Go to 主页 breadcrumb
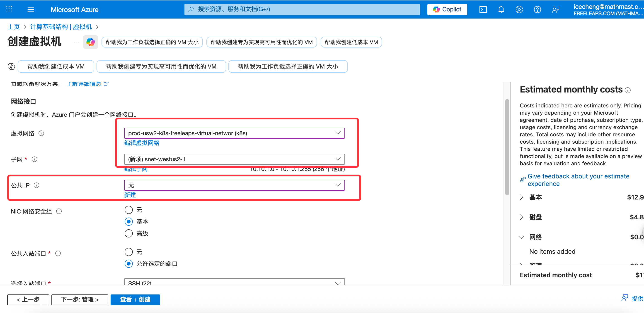This screenshot has width=644, height=313. pos(14,27)
